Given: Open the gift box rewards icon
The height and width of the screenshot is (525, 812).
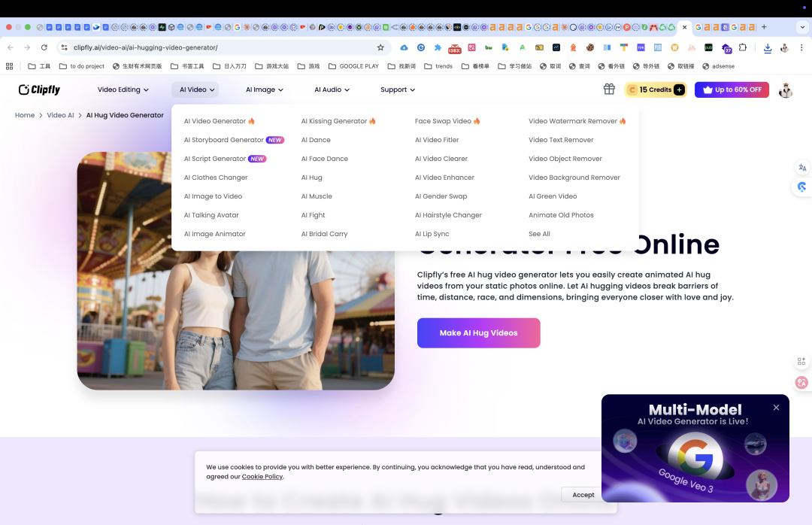Looking at the screenshot, I should 609,90.
